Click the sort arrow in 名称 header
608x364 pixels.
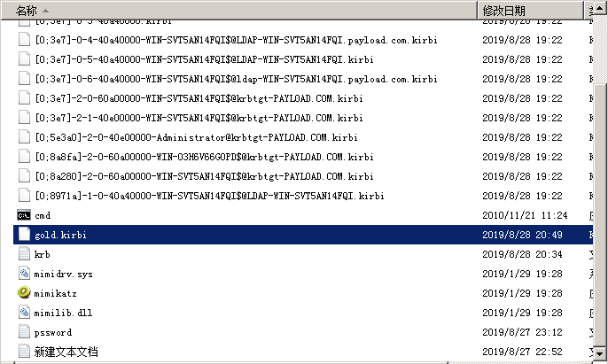(44, 11)
